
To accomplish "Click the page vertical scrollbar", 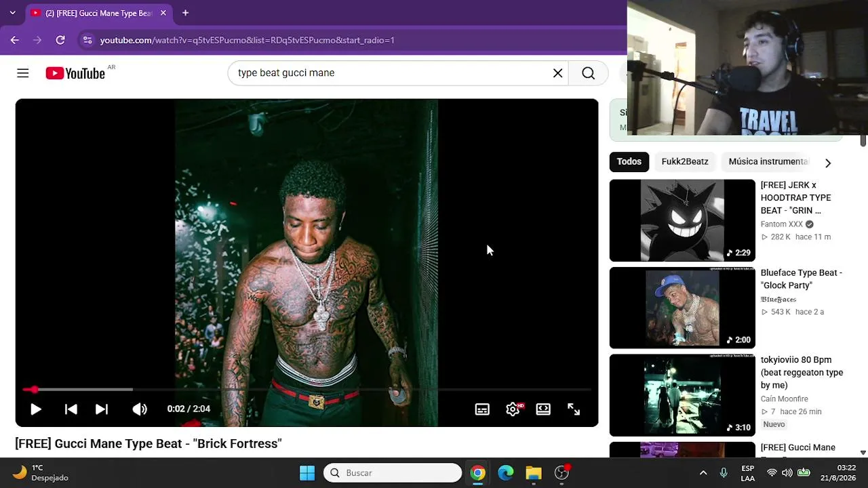I will tap(863, 140).
